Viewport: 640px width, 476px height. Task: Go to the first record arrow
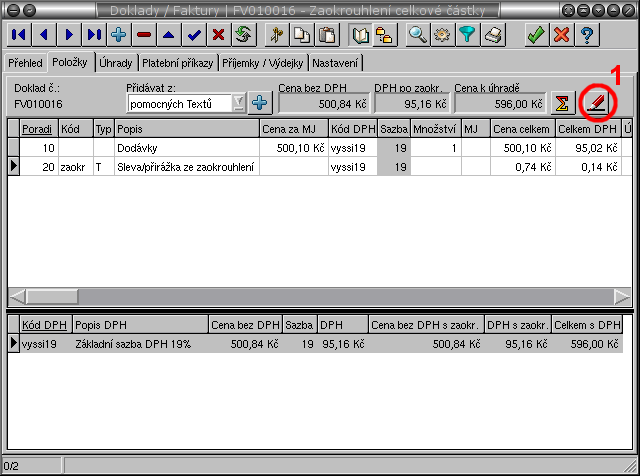point(19,35)
